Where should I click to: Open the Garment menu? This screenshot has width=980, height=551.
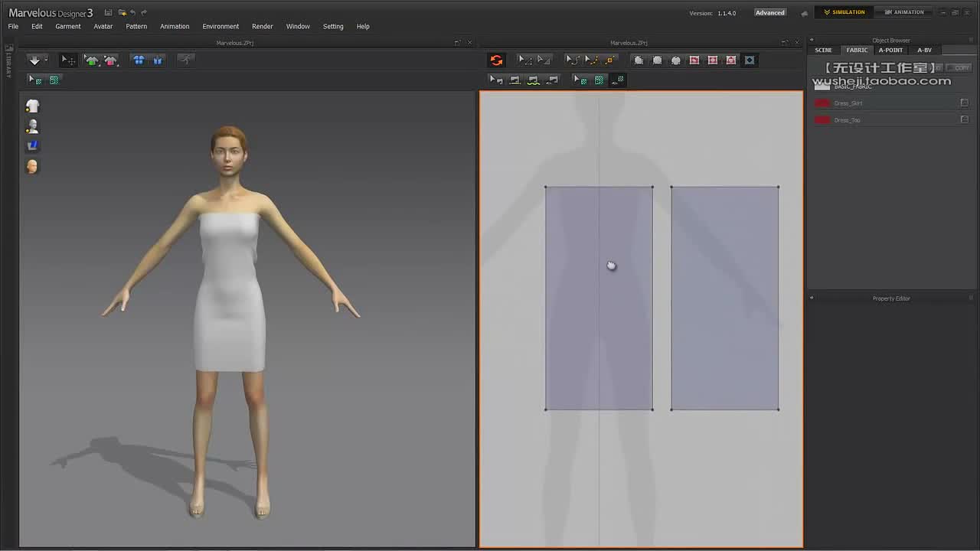(67, 26)
